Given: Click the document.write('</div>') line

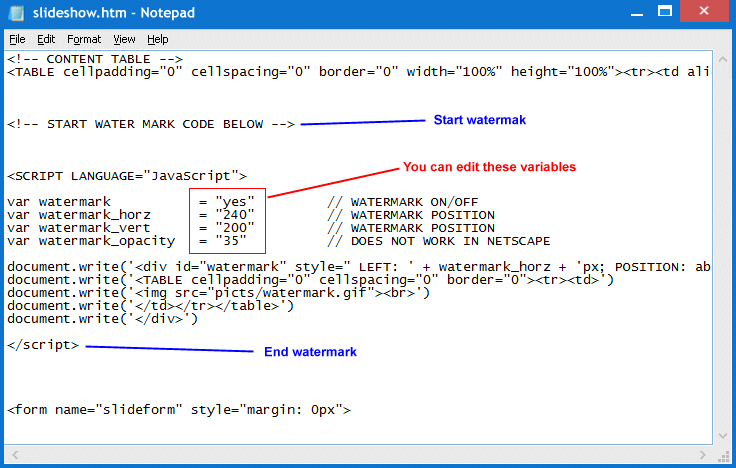Looking at the screenshot, I should [102, 319].
